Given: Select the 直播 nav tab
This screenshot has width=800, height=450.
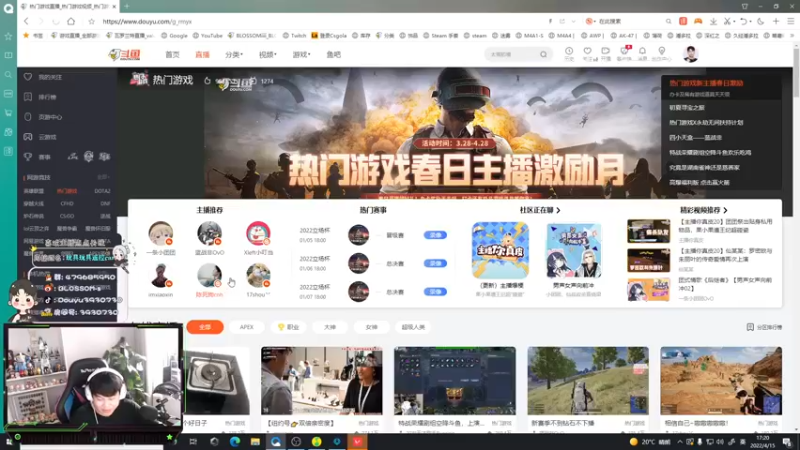Looking at the screenshot, I should click(203, 55).
